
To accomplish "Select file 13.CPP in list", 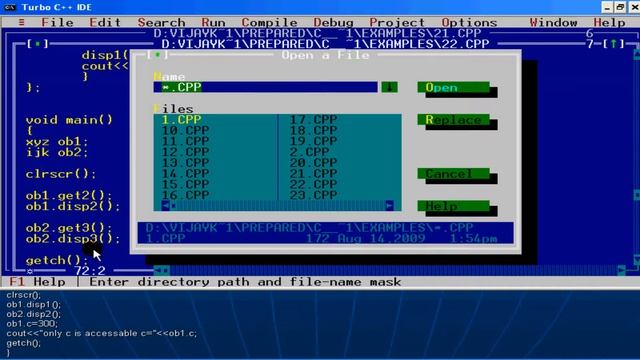I will [x=186, y=163].
